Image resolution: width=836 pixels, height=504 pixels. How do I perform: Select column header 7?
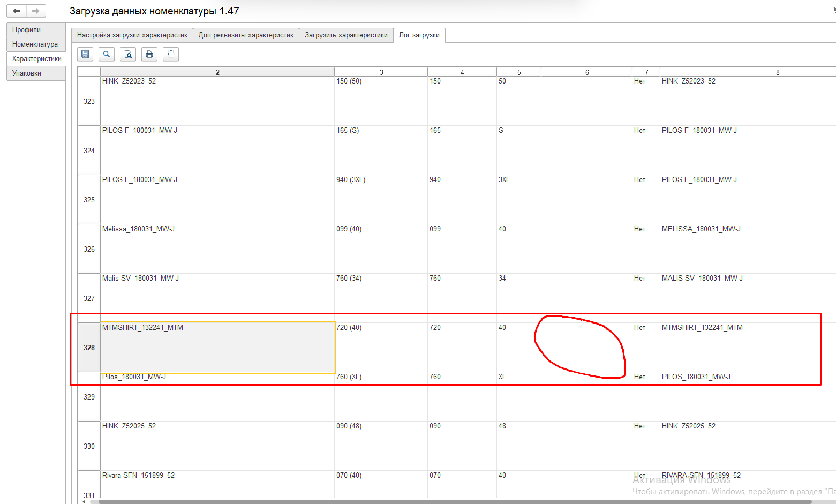point(646,72)
